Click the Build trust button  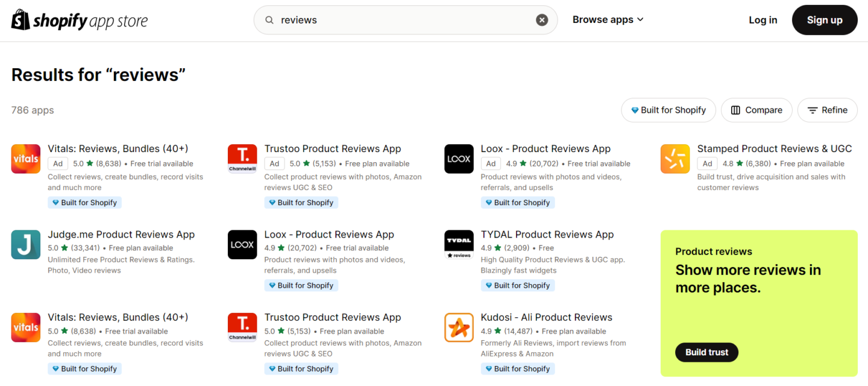(x=706, y=352)
